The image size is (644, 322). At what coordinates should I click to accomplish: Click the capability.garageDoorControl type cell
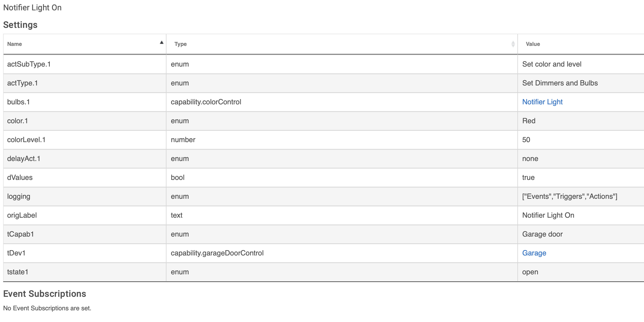342,253
